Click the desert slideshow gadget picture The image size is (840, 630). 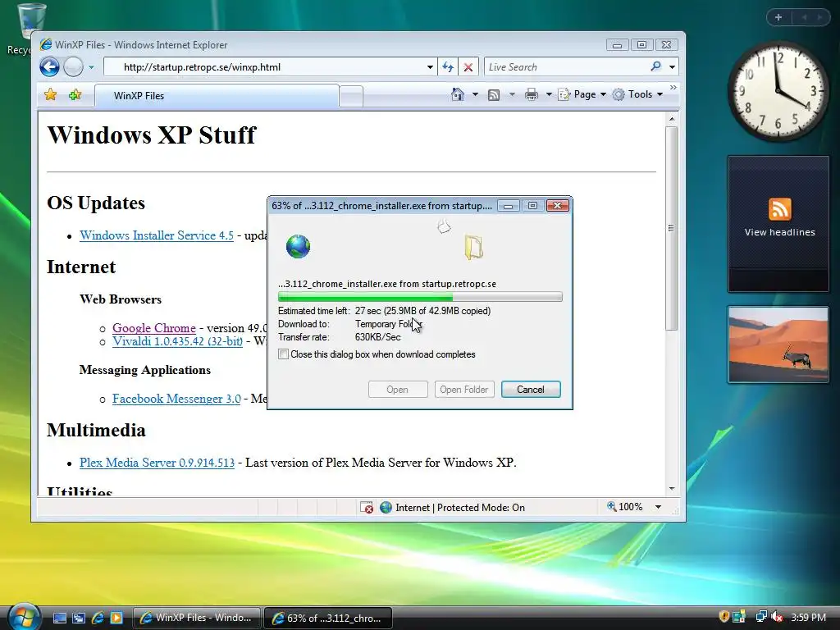[x=778, y=345]
